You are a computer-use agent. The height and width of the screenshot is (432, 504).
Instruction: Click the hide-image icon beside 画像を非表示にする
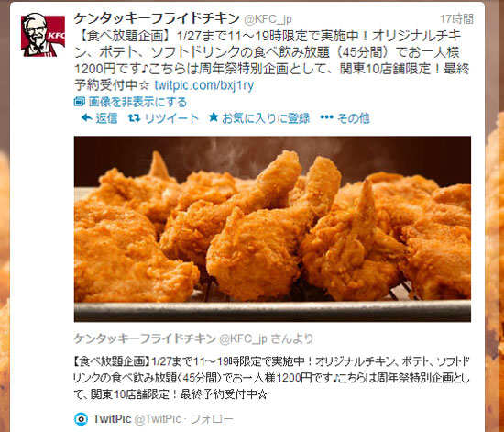pyautogui.click(x=79, y=102)
